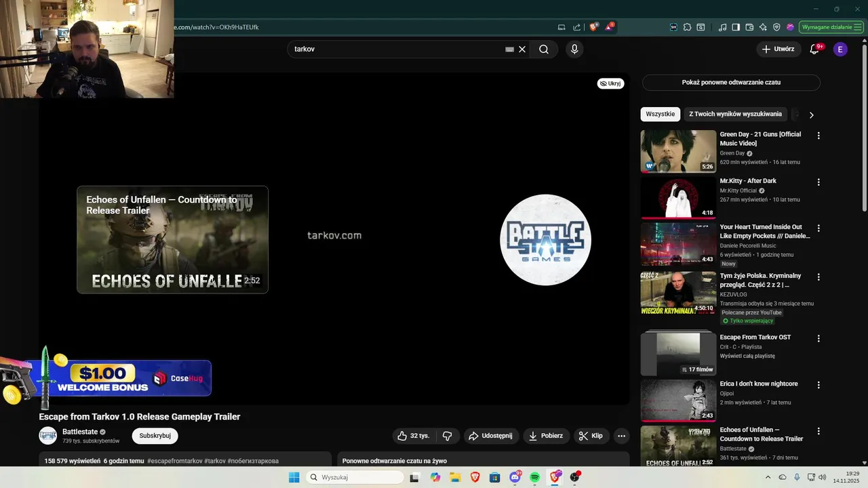868x488 pixels.
Task: Click the Utwórz create button
Action: click(778, 49)
